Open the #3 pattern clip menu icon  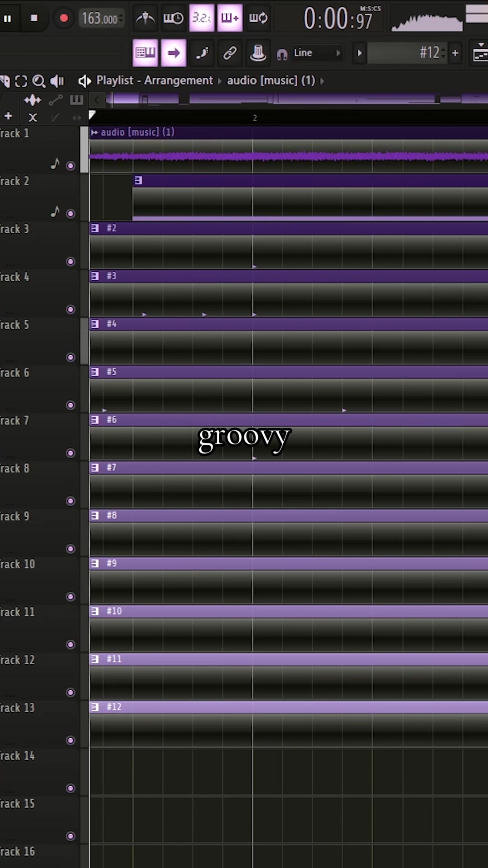coord(95,276)
